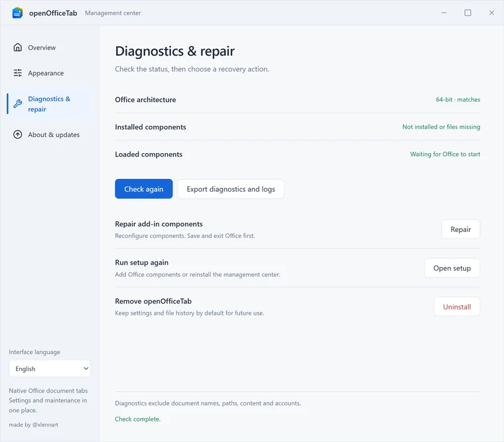The width and height of the screenshot is (504, 442).
Task: Click the Diagnostics & repair page heading
Action: (175, 52)
